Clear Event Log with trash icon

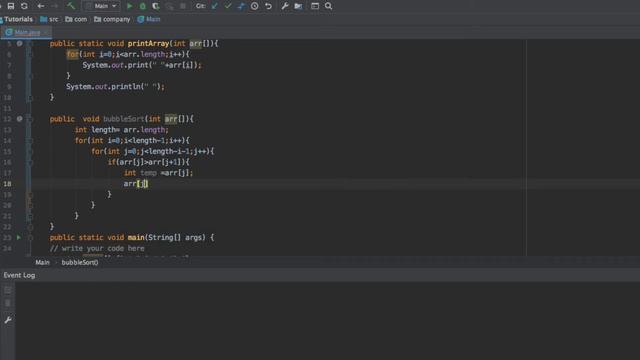pyautogui.click(x=8, y=303)
